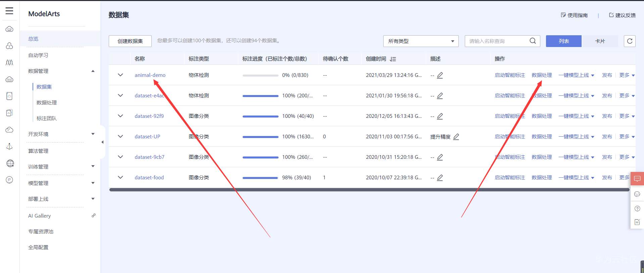Expand the animal-demo row details
Image resolution: width=644 pixels, height=273 pixels.
pyautogui.click(x=120, y=75)
